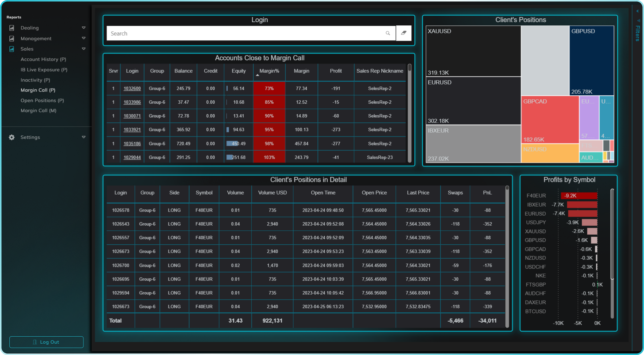This screenshot has height=355, width=644.
Task: Sort by Sales Rep Nickname header
Action: click(380, 71)
